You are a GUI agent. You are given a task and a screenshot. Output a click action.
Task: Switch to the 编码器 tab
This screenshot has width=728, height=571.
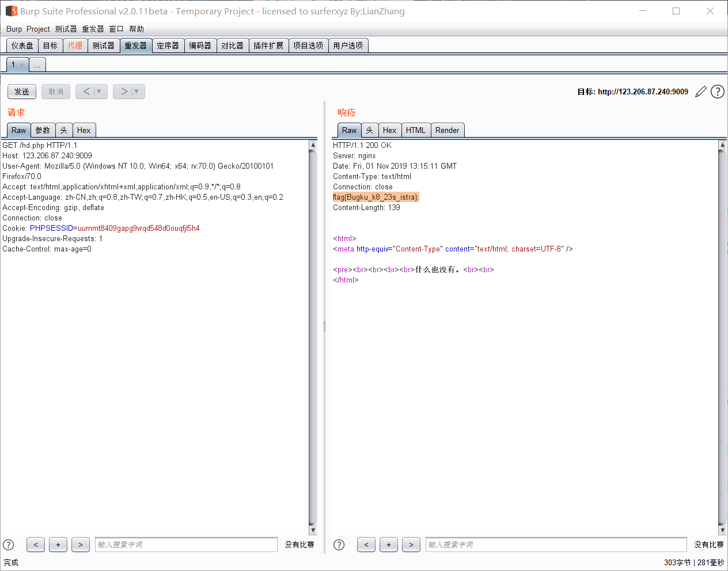pos(200,45)
